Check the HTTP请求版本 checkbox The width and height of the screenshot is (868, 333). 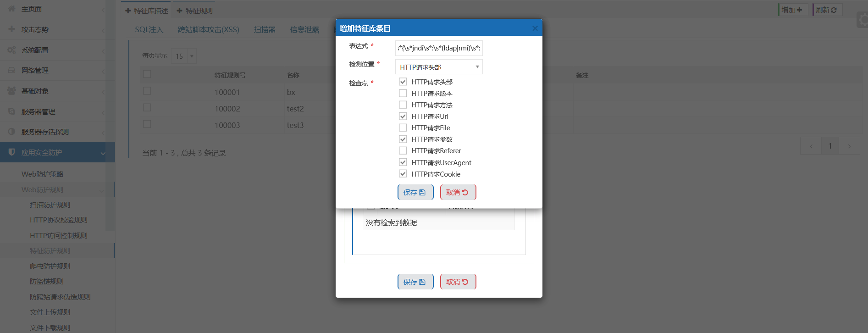pyautogui.click(x=403, y=93)
